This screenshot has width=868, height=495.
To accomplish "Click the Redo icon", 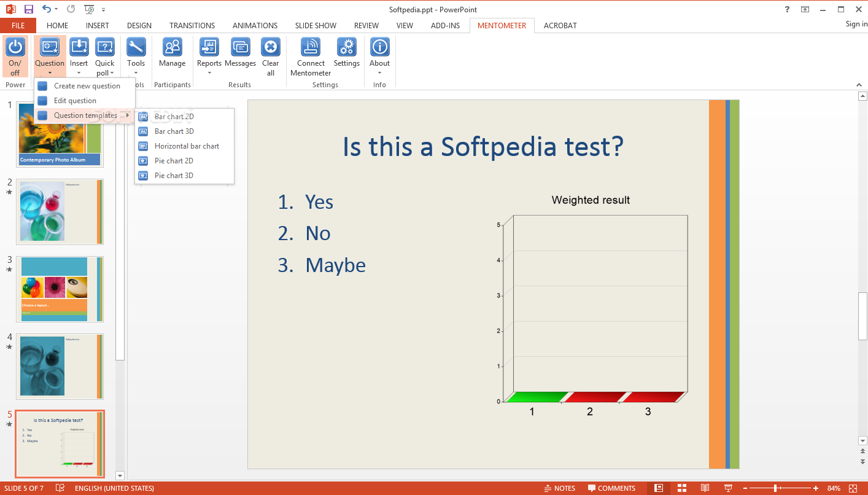I will coord(71,9).
